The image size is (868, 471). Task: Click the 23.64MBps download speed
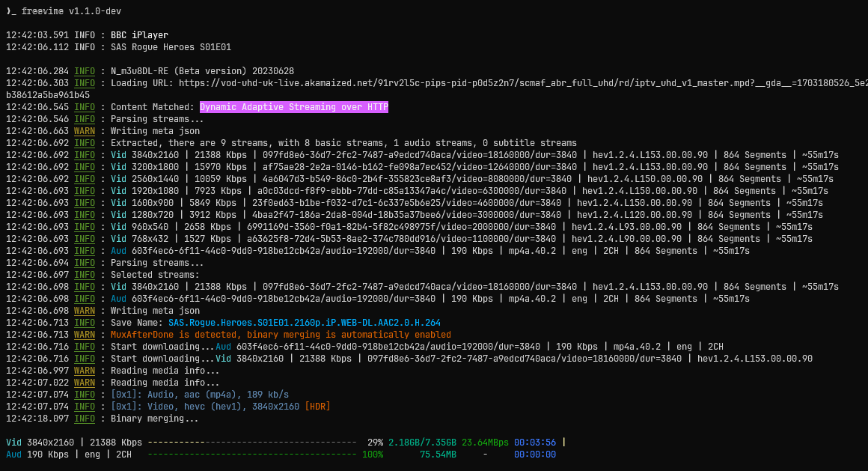(x=485, y=443)
